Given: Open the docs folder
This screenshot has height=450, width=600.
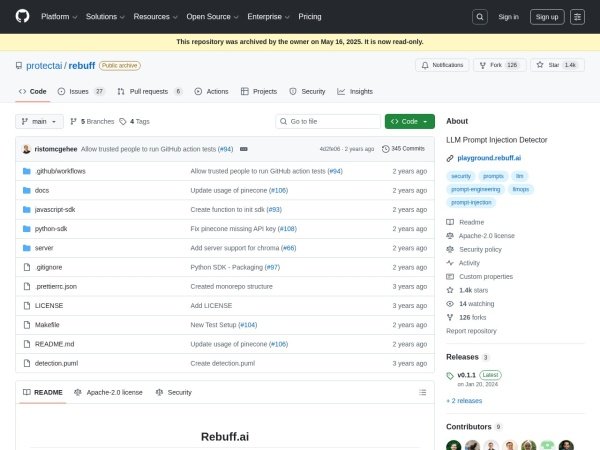Looking at the screenshot, I should click(42, 190).
